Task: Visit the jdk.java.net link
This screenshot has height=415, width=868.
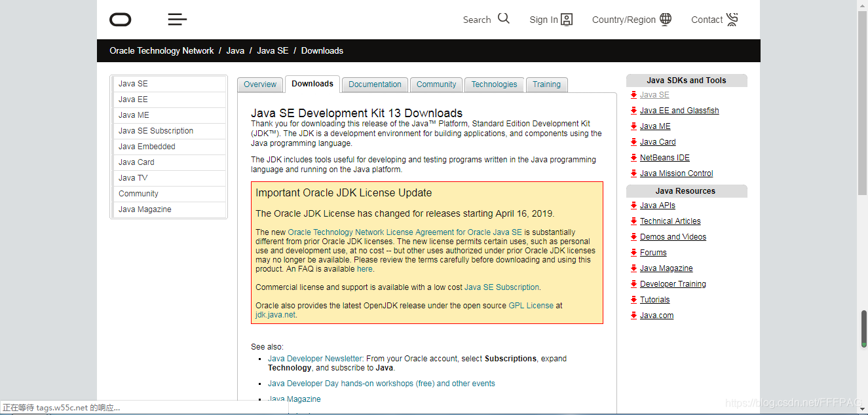Action: [x=275, y=315]
